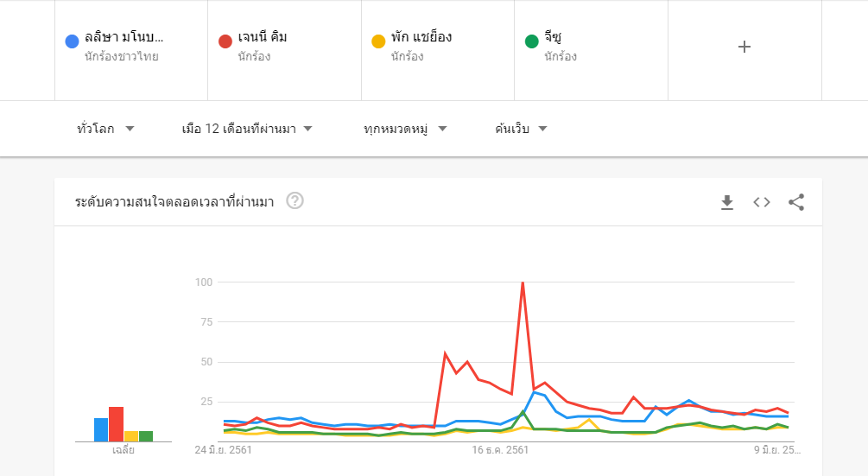Viewport: 868px width, 476px height.
Task: Open the help question mark icon
Action: 295,201
